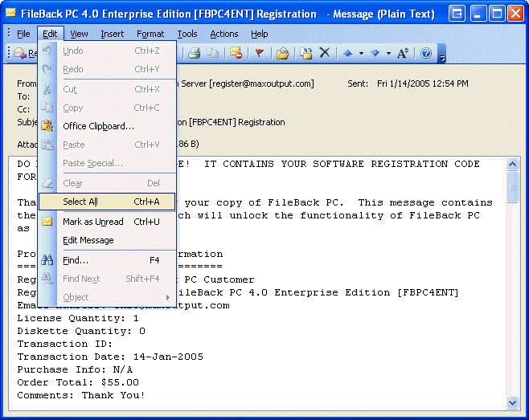Screen dimensions: 529x420
Task: Click the Create Rule icon beside the delete X
Action: point(306,53)
